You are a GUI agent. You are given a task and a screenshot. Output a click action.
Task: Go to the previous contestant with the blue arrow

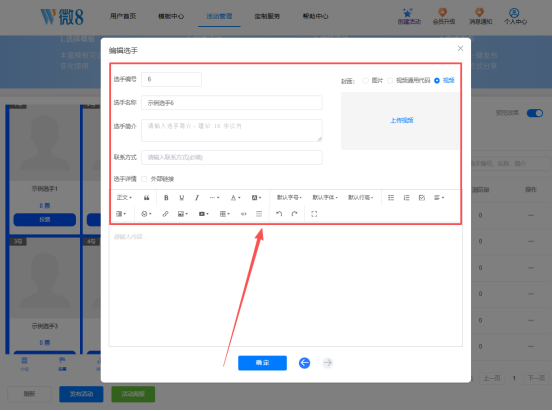click(305, 363)
